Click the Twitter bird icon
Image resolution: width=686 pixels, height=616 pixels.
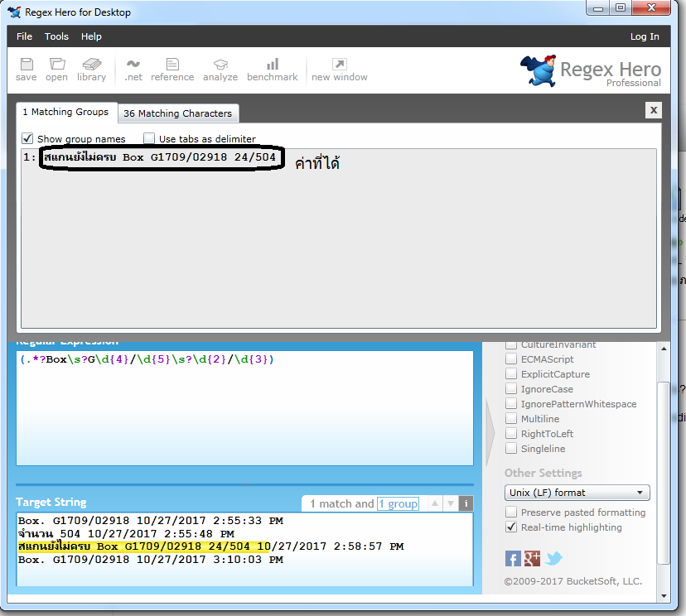[553, 558]
